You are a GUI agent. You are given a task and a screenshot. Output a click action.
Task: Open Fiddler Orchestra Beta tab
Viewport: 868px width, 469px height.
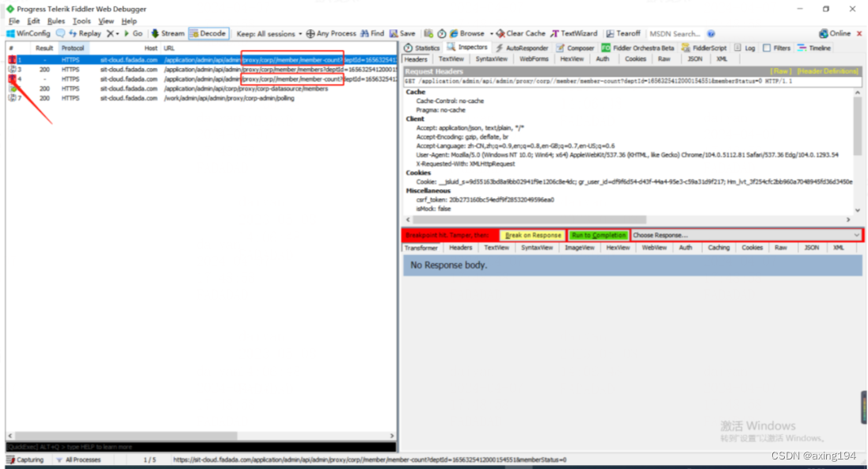tap(638, 48)
